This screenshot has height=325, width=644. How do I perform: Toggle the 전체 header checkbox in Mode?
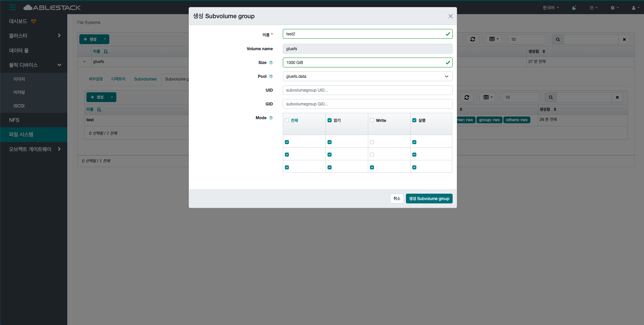coord(287,120)
